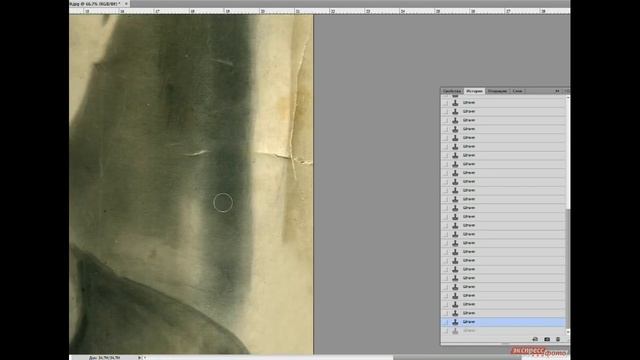Click the History panel scroll-down arrow

point(568,332)
